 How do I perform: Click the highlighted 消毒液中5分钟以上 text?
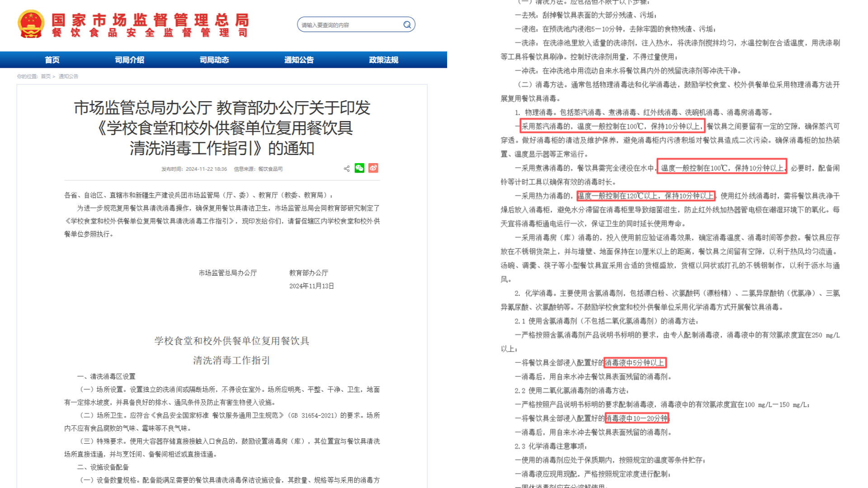click(x=635, y=362)
